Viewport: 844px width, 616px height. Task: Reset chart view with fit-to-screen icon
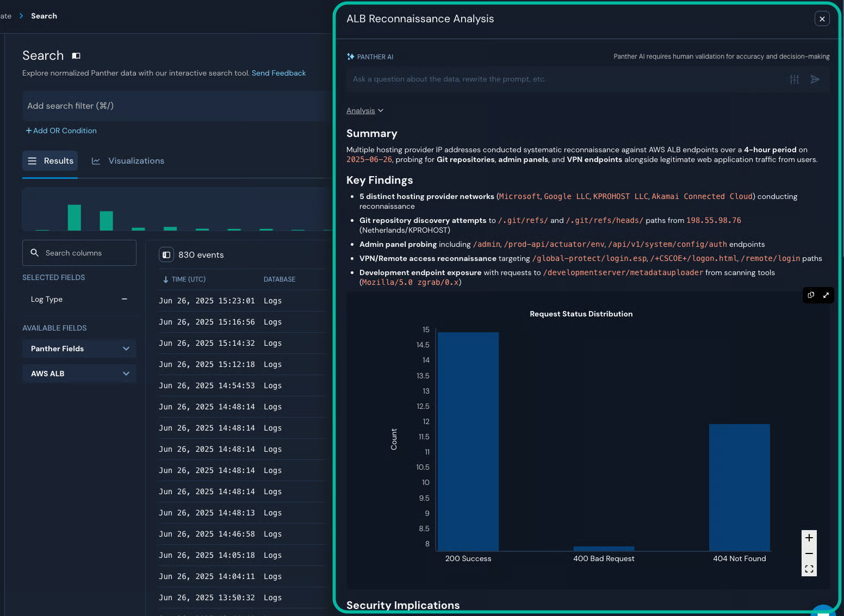click(x=809, y=569)
